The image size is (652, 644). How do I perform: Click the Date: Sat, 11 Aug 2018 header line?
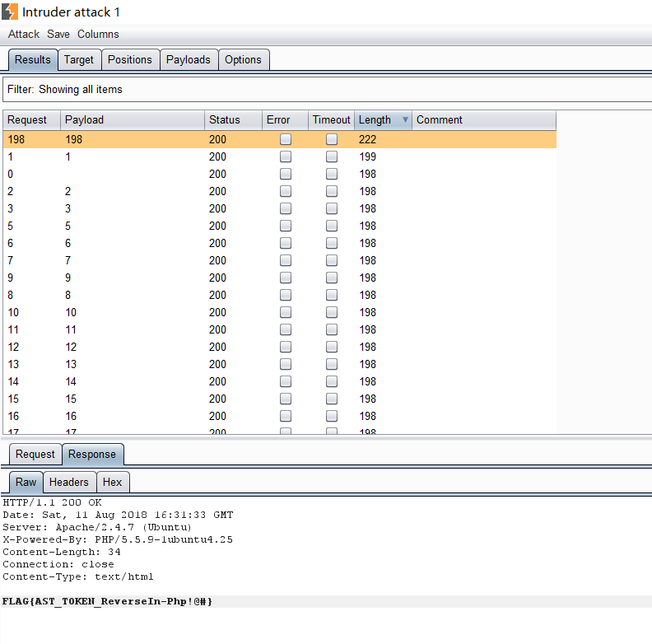(118, 515)
